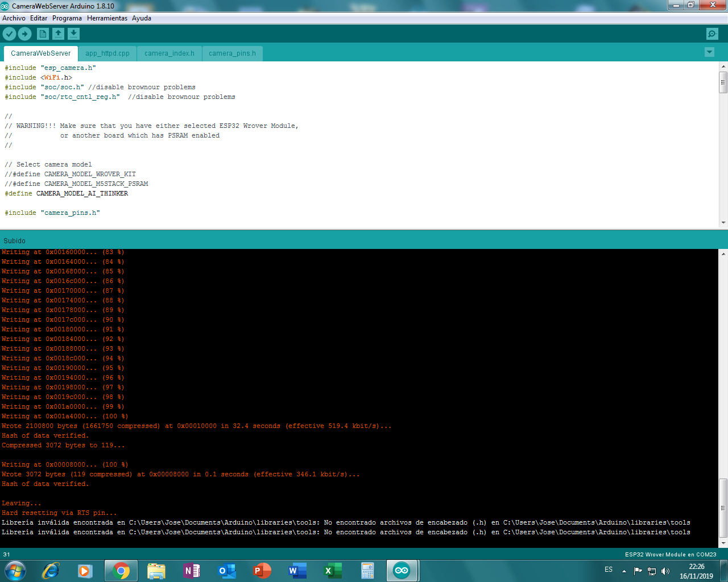Open Google Chrome from the taskbar
Viewport: 728px width, 582px height.
(x=121, y=571)
